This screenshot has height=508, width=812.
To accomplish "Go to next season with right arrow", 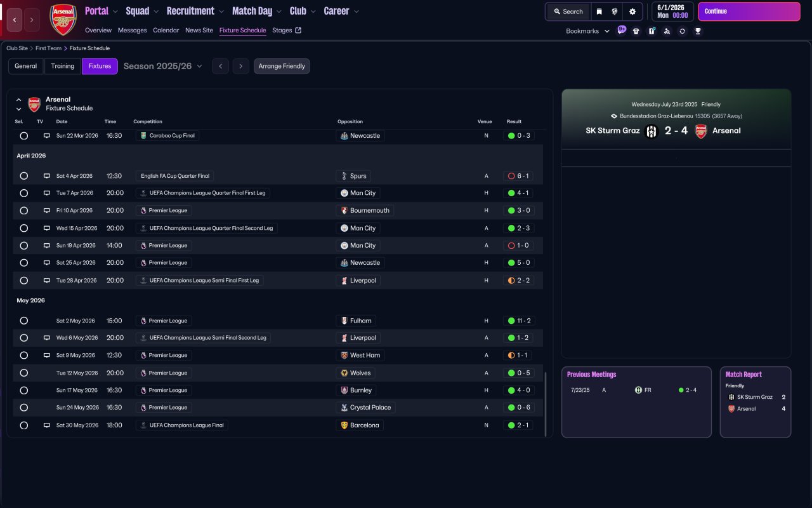I will tap(240, 66).
